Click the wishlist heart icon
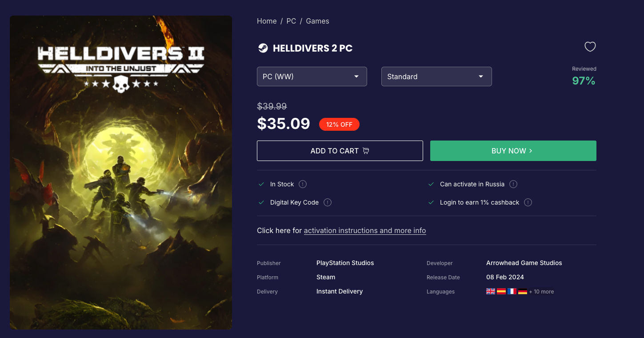Viewport: 644px width, 338px height. click(590, 47)
